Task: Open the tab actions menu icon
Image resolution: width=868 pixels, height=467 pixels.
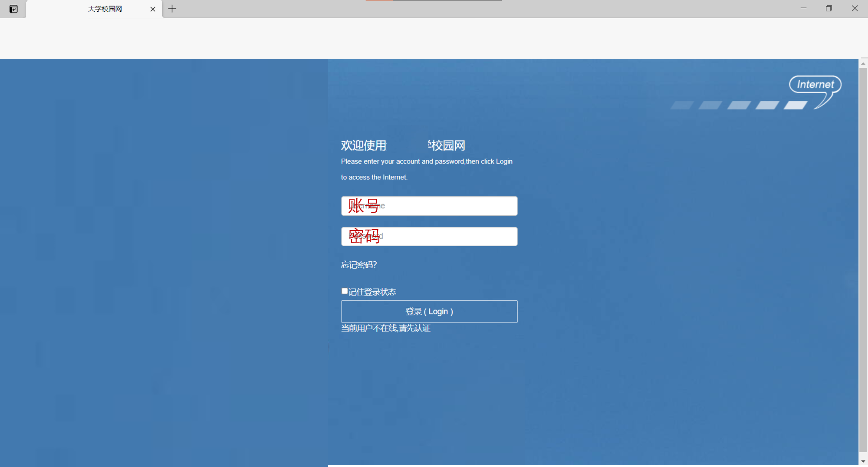Action: tap(13, 9)
